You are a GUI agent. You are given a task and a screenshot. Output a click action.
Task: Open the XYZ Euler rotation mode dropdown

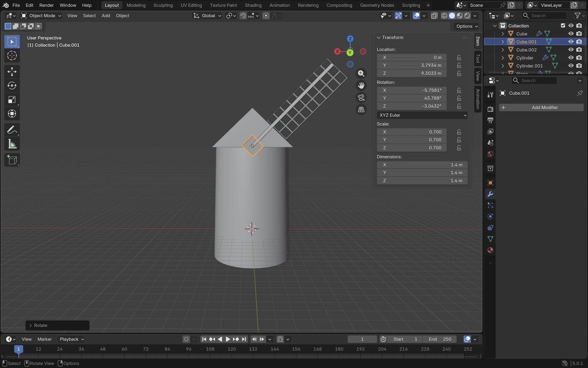422,115
